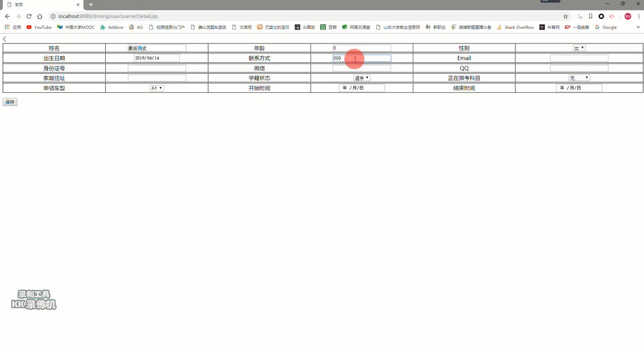Screen dimensions: 644x351
Task: Expand the bookmarks bar overflow chevron
Action: (638, 27)
